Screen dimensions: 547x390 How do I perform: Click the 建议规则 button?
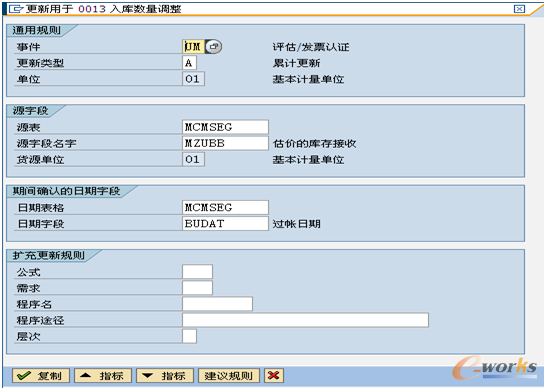229,376
